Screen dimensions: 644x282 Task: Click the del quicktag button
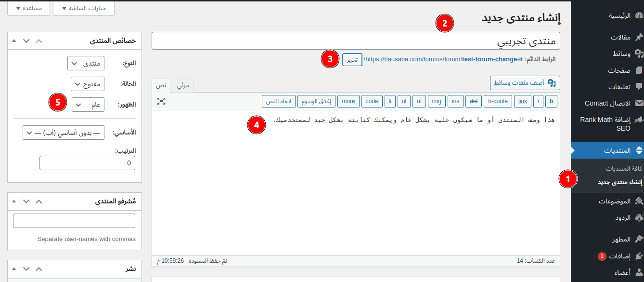coord(473,101)
